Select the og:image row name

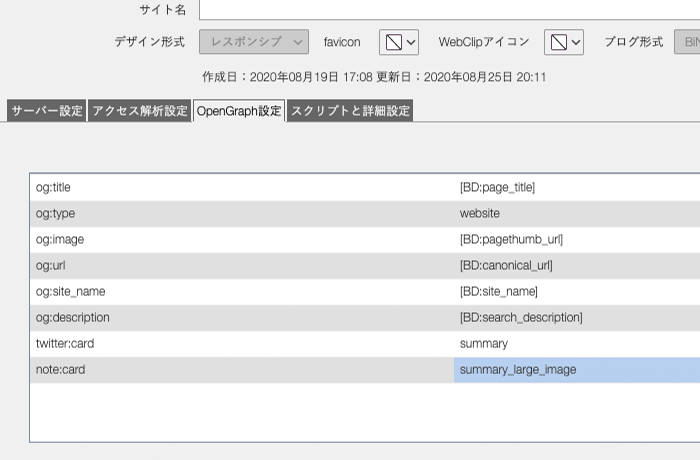click(60, 239)
